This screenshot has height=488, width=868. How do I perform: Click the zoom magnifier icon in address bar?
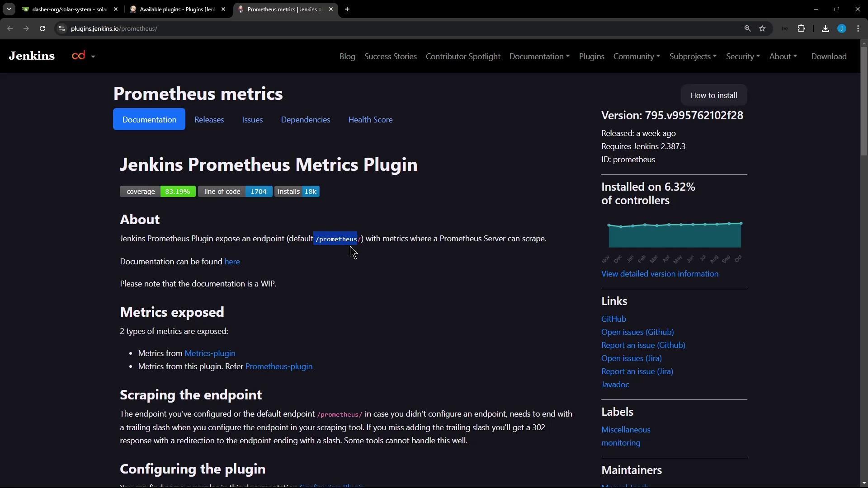(x=747, y=28)
